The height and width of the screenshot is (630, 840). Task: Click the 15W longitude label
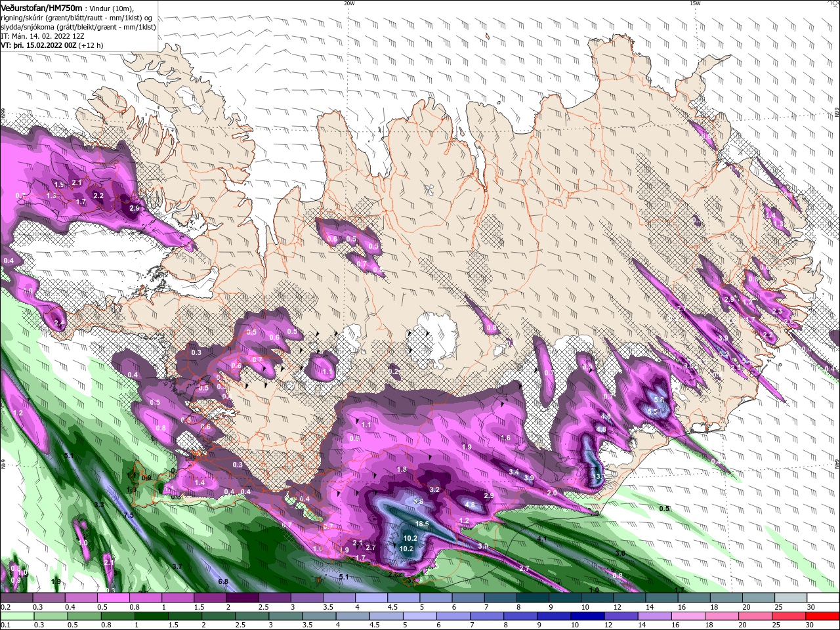click(696, 3)
